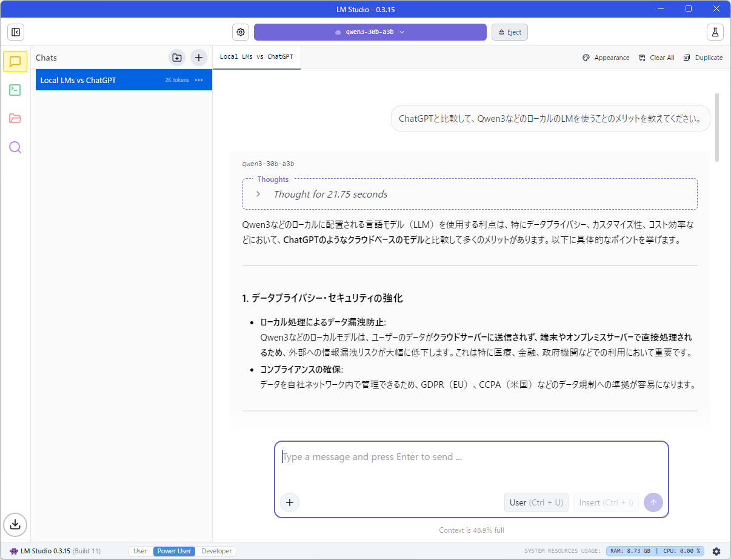Click the 'Chats' panel heading
This screenshot has height=560, width=731.
pyautogui.click(x=46, y=58)
